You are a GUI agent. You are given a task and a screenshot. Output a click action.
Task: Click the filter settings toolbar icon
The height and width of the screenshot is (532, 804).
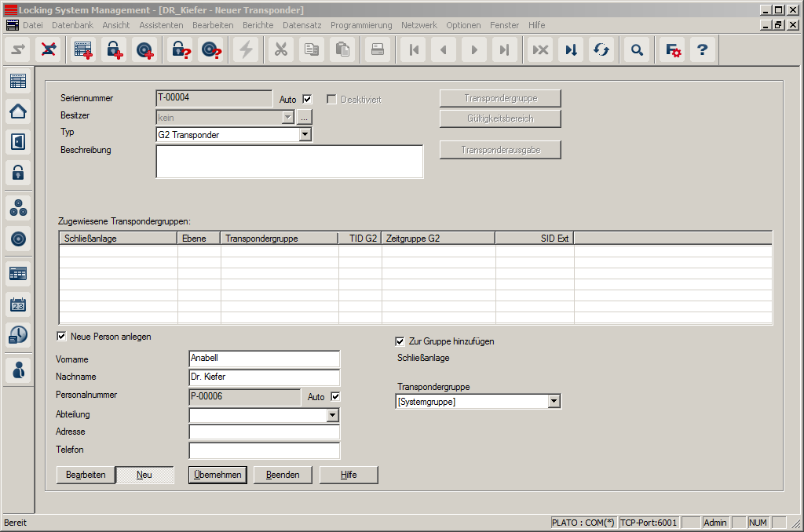tap(671, 49)
